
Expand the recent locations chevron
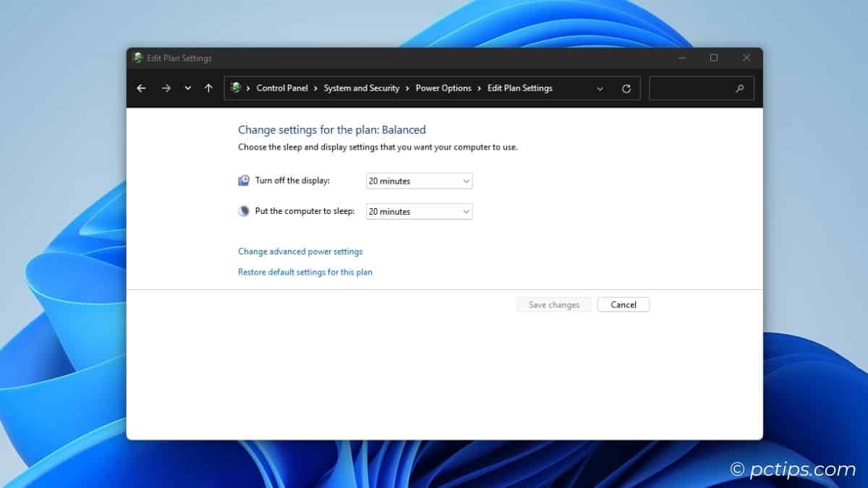pos(187,87)
